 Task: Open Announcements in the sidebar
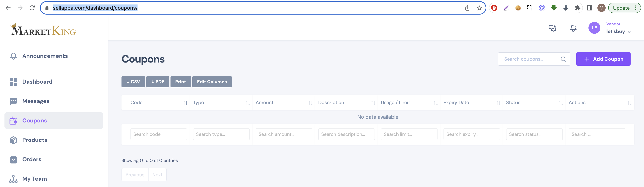45,56
